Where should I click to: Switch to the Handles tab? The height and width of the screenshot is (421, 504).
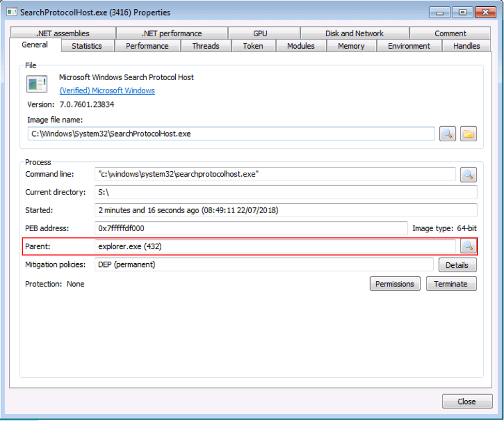[x=466, y=46]
